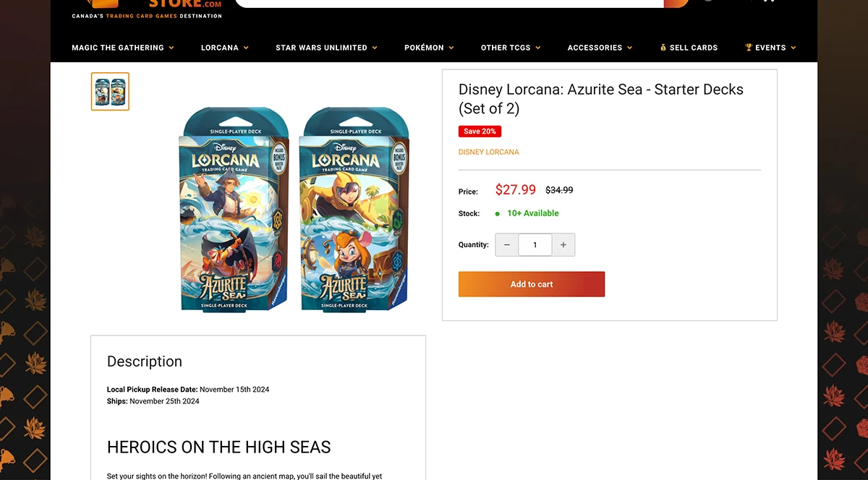
Task: Expand the Magic The Gathering menu
Action: (x=117, y=47)
